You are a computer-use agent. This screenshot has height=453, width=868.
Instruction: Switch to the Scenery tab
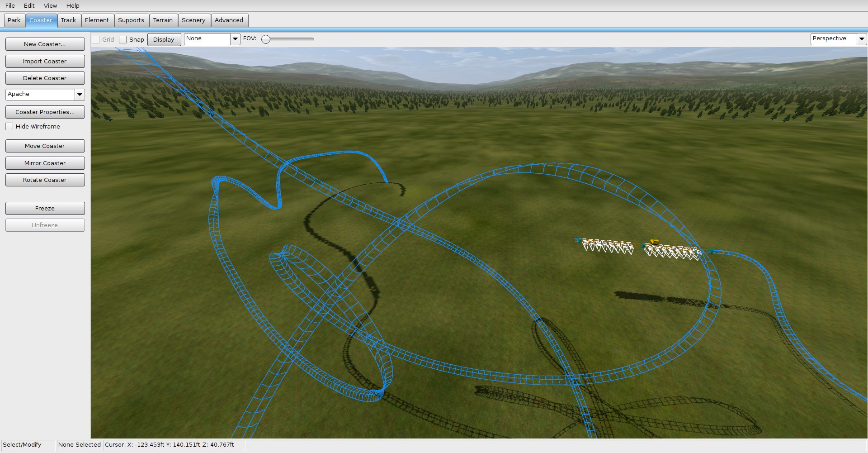point(193,20)
